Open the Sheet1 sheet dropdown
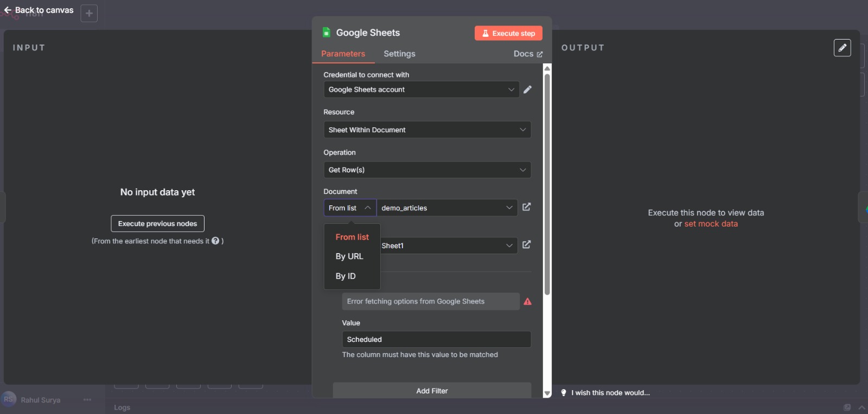 tap(449, 245)
